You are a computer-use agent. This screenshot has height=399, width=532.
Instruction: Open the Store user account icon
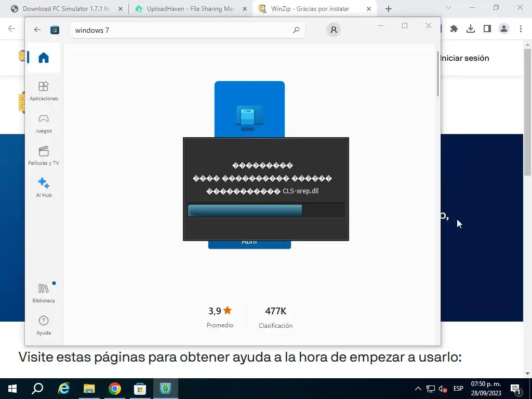(x=334, y=30)
